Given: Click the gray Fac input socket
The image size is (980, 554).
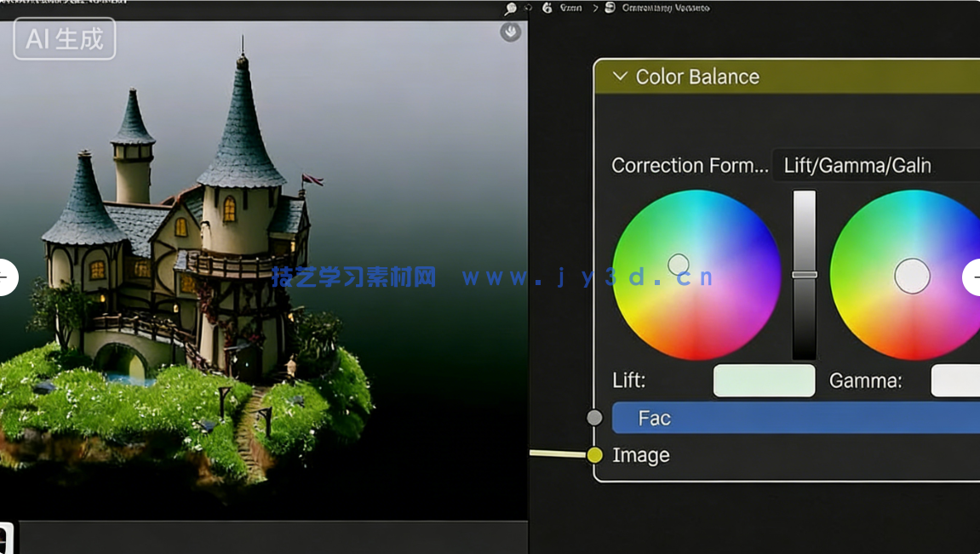Looking at the screenshot, I should pos(594,417).
